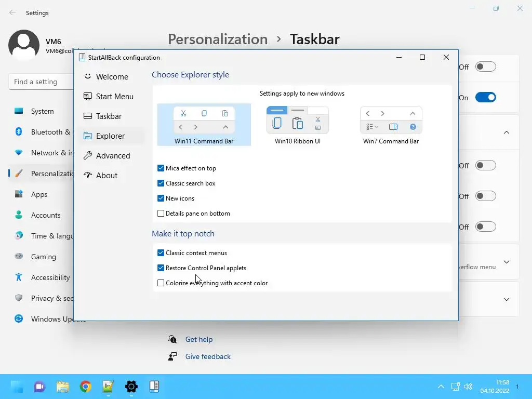Click the Network wifi icon in Settings
The width and height of the screenshot is (532, 399).
tap(19, 153)
